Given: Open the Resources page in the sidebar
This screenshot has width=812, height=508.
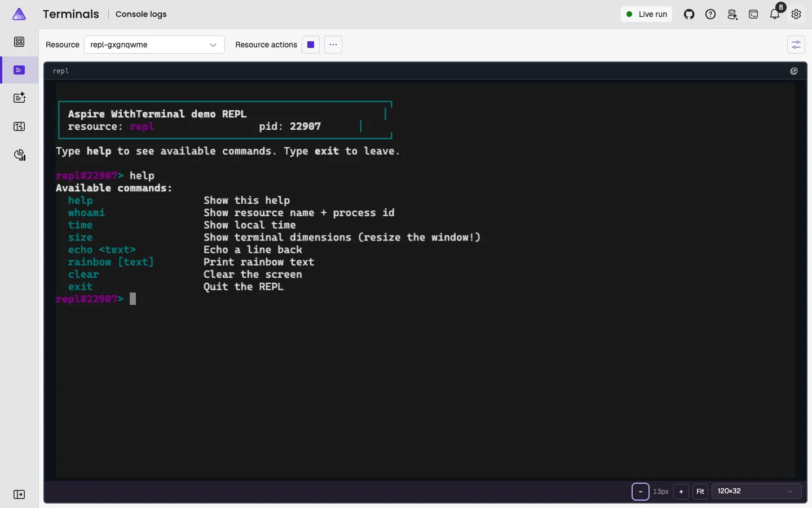Looking at the screenshot, I should point(19,42).
